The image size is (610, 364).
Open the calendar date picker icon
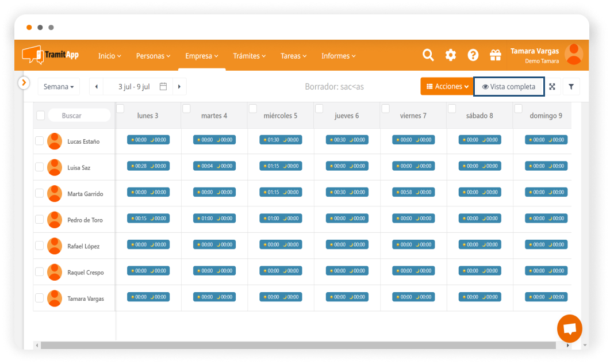pos(163,87)
